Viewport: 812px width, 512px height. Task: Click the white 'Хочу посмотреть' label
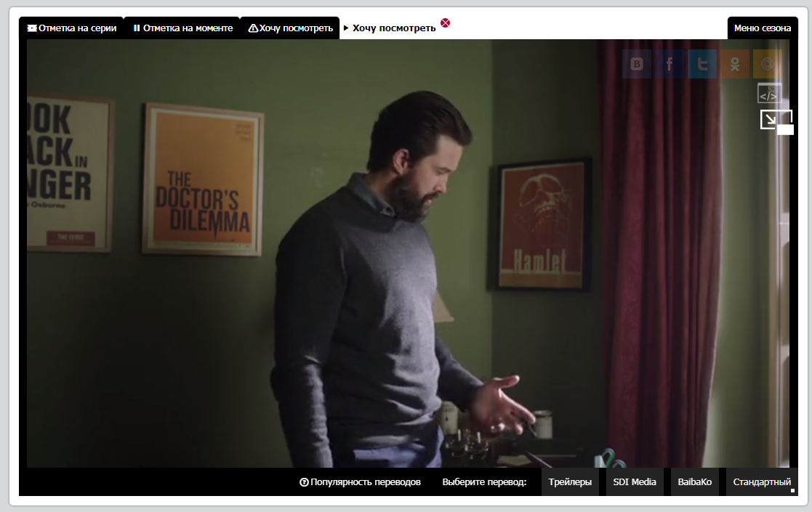tap(394, 28)
